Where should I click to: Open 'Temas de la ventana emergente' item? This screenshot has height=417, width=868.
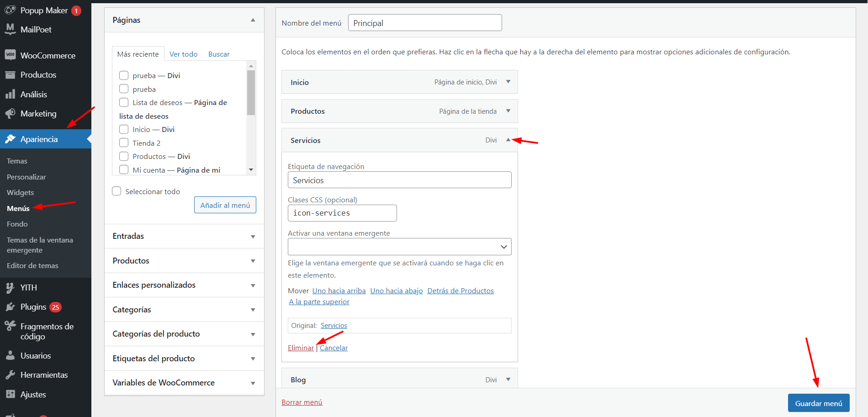click(x=40, y=245)
